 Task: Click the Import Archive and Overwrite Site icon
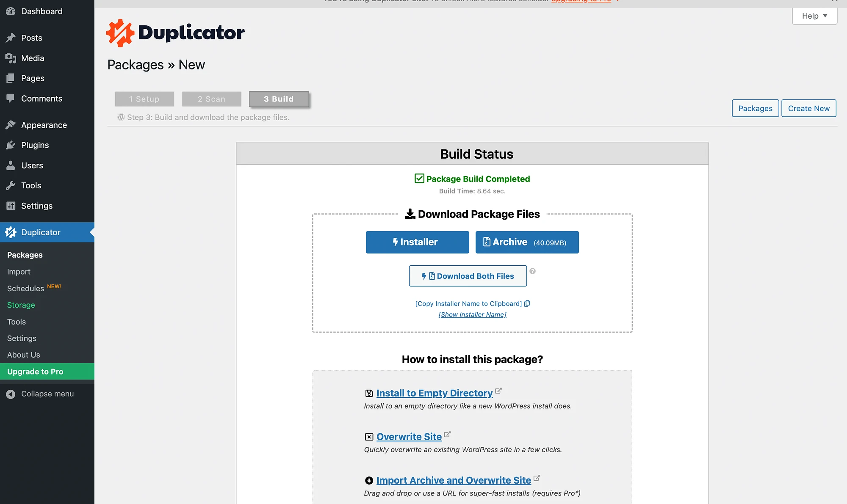pyautogui.click(x=368, y=479)
